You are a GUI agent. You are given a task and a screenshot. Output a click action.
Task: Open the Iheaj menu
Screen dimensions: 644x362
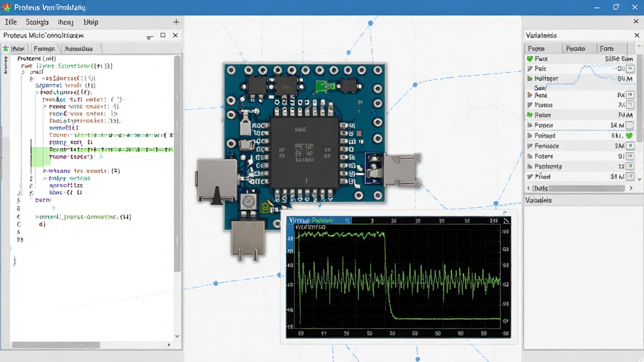click(x=65, y=22)
